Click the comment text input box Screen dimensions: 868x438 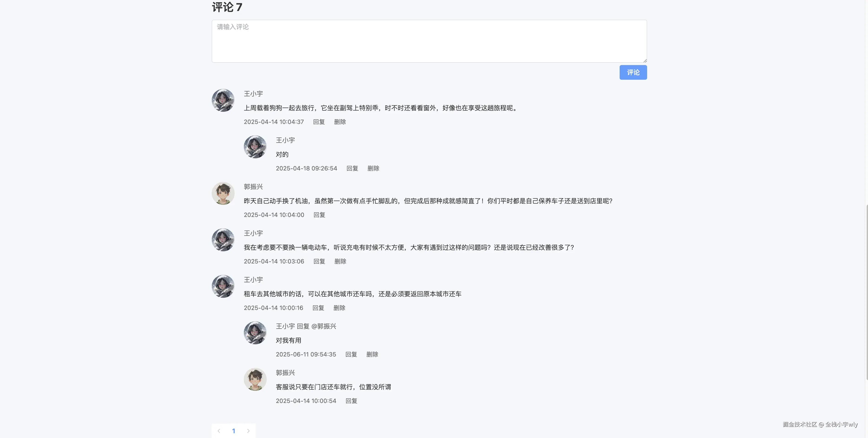[x=429, y=41]
